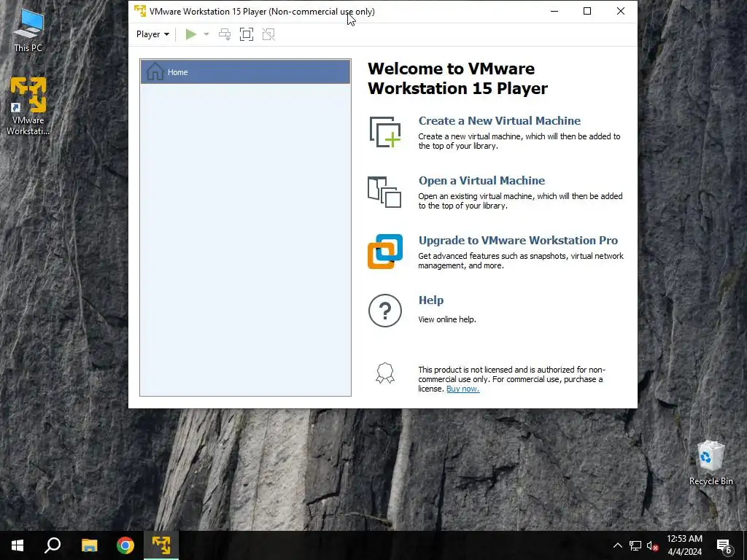This screenshot has width=747, height=560.
Task: Open Google Chrome from taskbar
Action: (125, 545)
